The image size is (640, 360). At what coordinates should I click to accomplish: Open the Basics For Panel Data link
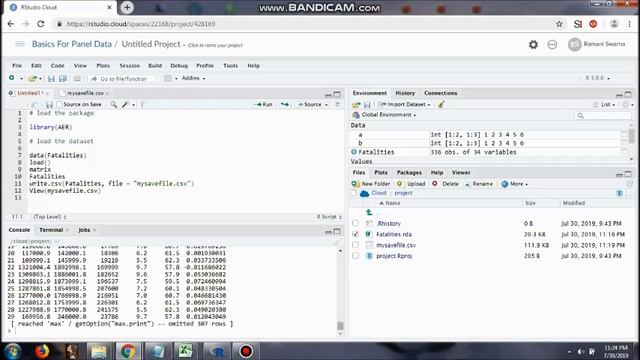pos(72,44)
